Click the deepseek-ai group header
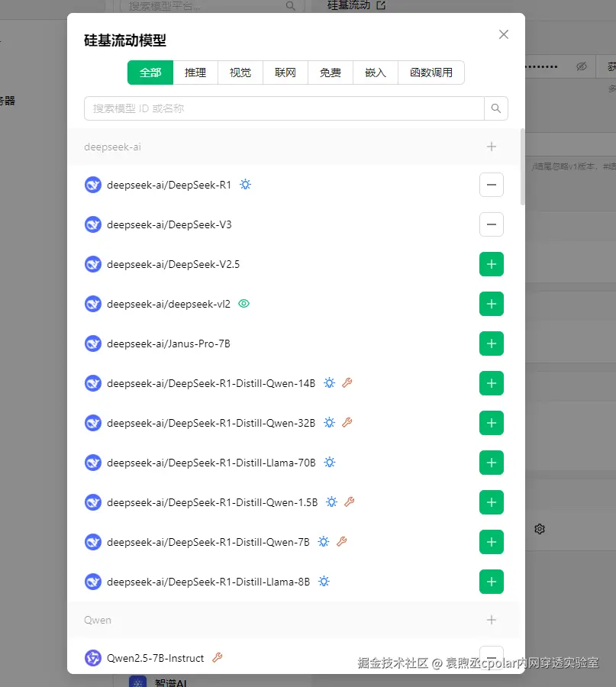Screen dimensions: 616x687 click(292, 147)
